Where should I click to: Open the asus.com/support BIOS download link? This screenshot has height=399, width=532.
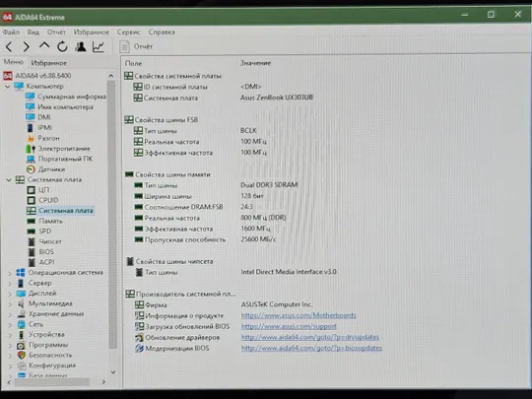point(289,326)
